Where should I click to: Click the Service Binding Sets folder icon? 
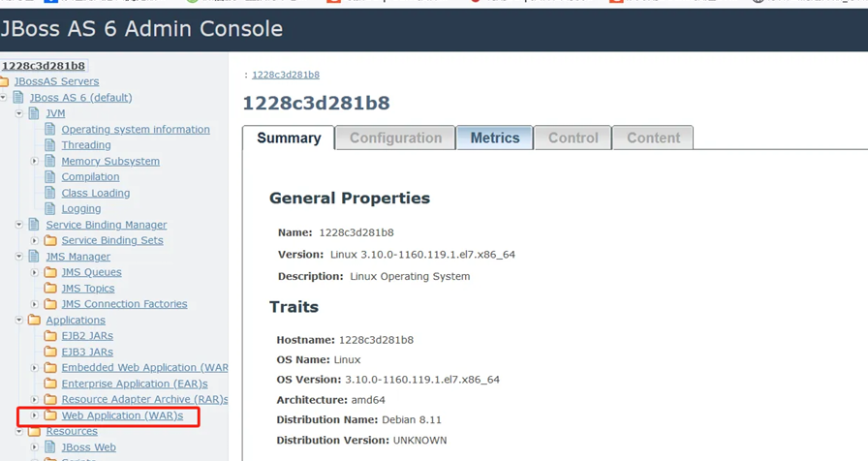(50, 241)
